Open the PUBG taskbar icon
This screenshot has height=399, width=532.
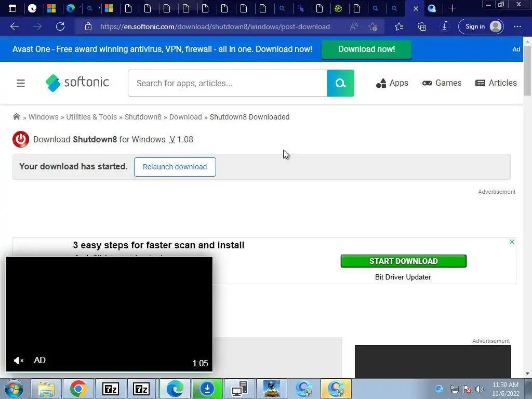coord(272,389)
